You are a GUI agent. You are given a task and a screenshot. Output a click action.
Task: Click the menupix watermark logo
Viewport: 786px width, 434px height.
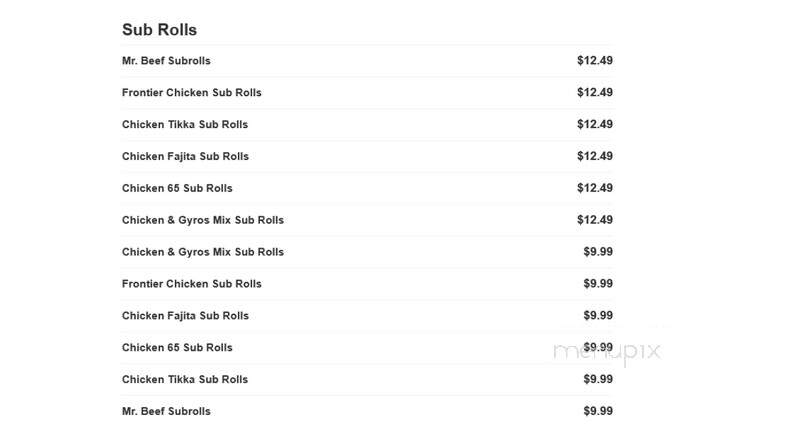pyautogui.click(x=607, y=351)
